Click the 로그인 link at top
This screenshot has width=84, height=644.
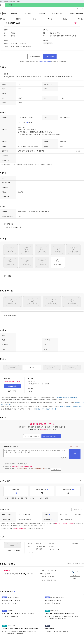click(x=78, y=8)
